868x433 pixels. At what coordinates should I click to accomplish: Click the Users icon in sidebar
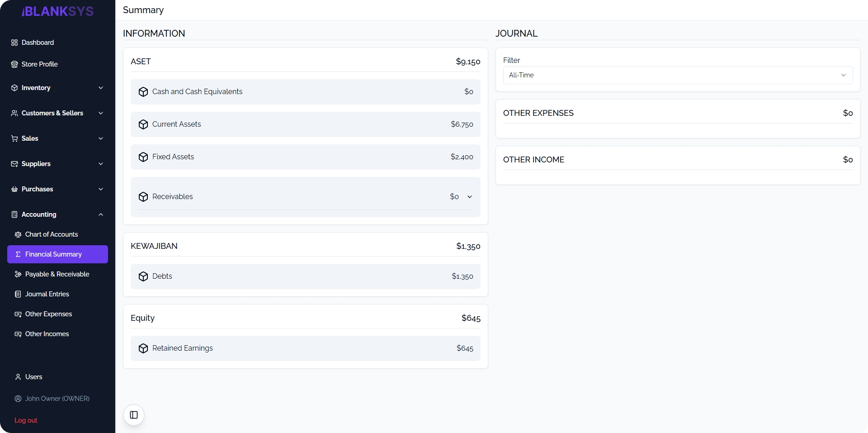[18, 377]
